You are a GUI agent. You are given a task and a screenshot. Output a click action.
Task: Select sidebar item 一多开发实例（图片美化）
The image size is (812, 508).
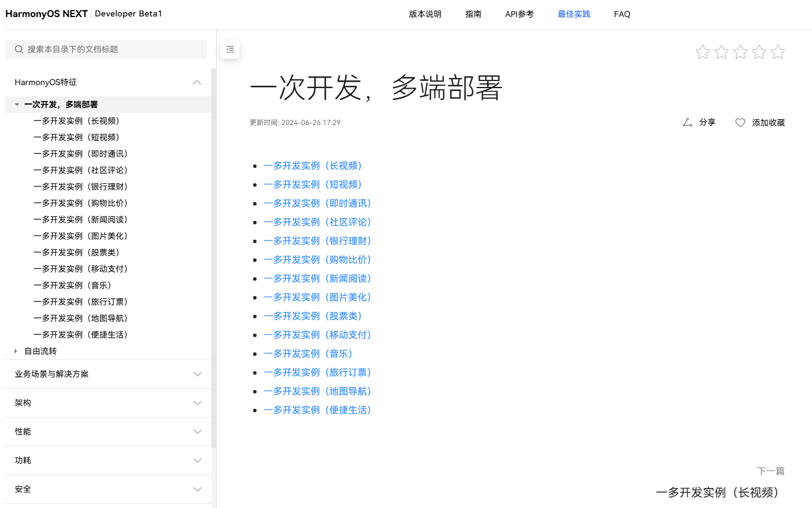pos(83,236)
